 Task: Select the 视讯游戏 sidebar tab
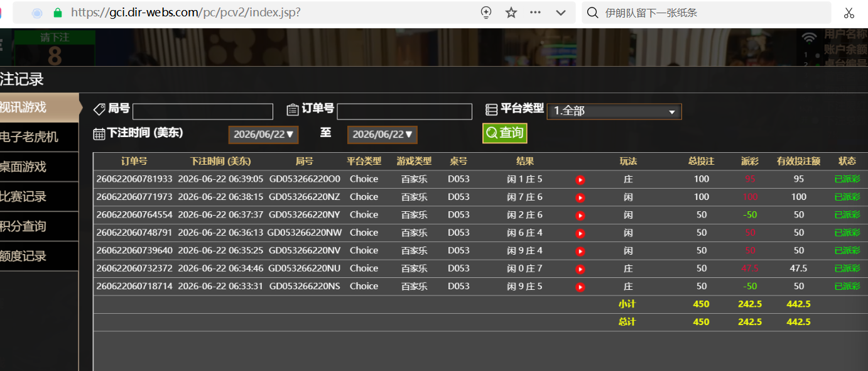[x=39, y=108]
